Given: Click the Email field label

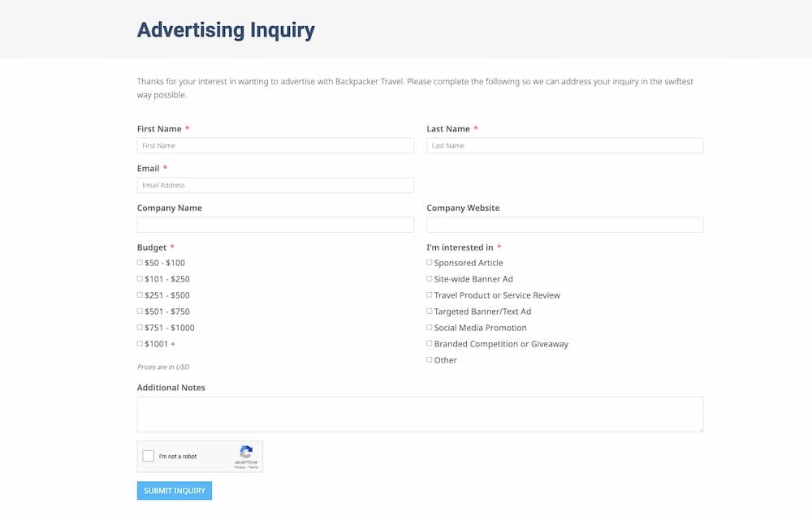Looking at the screenshot, I should tap(148, 169).
